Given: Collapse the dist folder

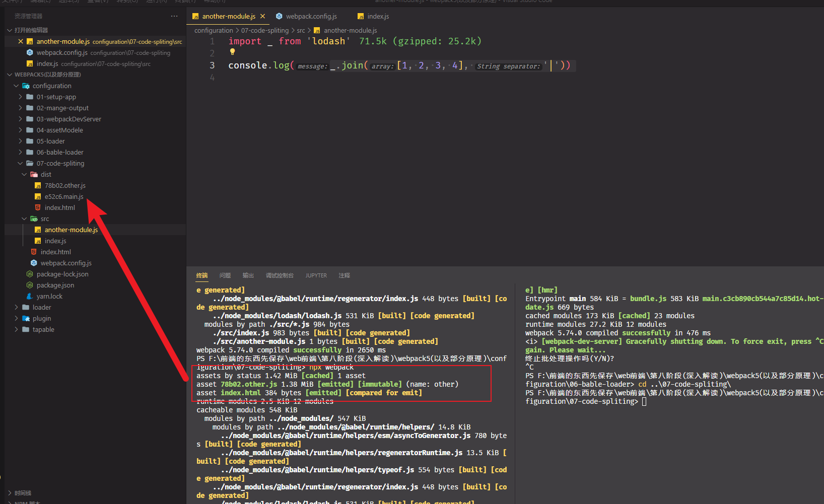Looking at the screenshot, I should coord(24,174).
